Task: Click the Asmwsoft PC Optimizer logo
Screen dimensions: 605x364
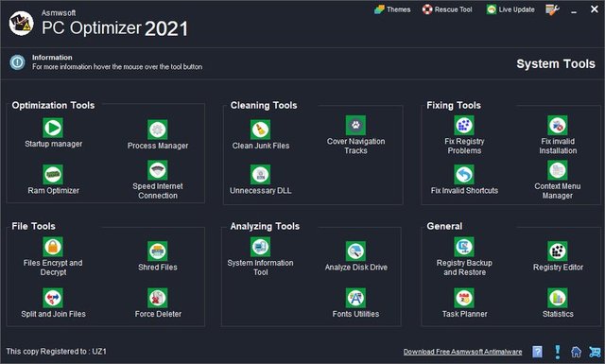Action: pos(21,23)
